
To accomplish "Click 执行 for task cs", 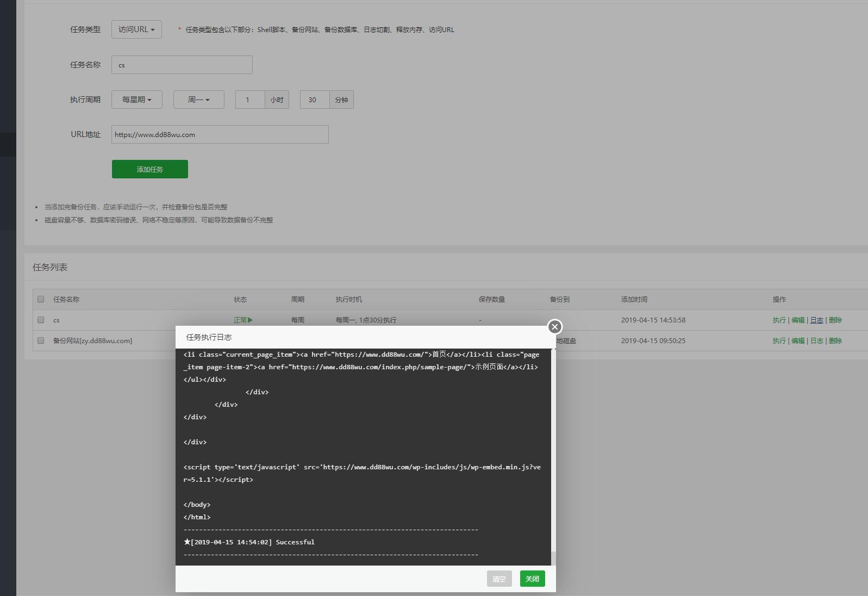I will (x=779, y=320).
